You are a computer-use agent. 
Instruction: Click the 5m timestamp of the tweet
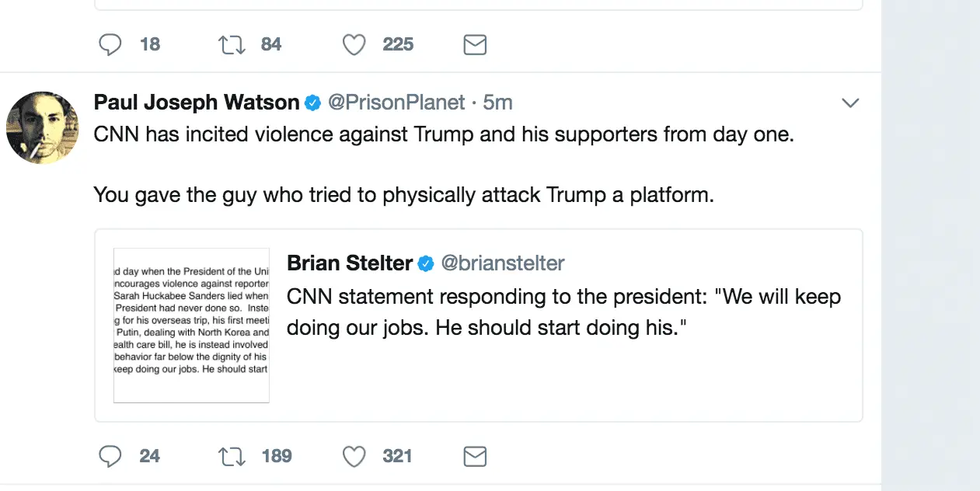[498, 103]
